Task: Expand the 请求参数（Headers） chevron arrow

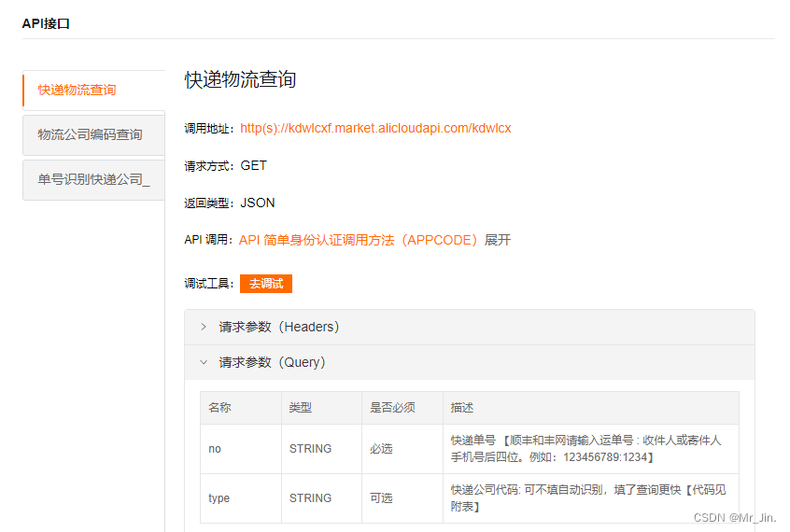Action: 204,327
